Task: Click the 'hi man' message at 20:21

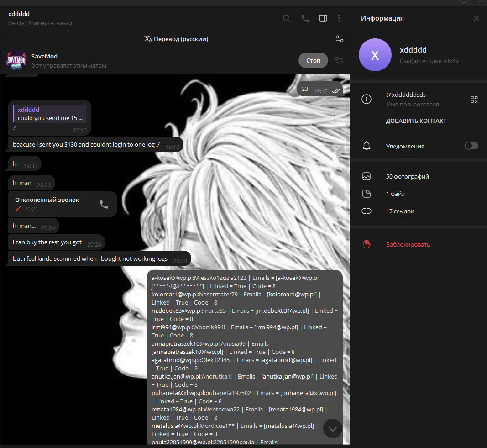Action: pyautogui.click(x=31, y=183)
